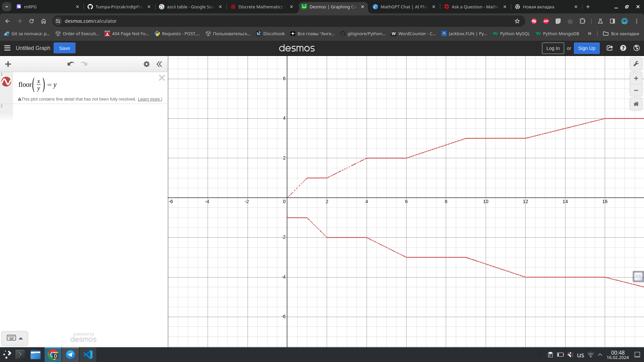Toggle visibility of the floor expression
Screen dimensions: 644x362
click(6, 82)
